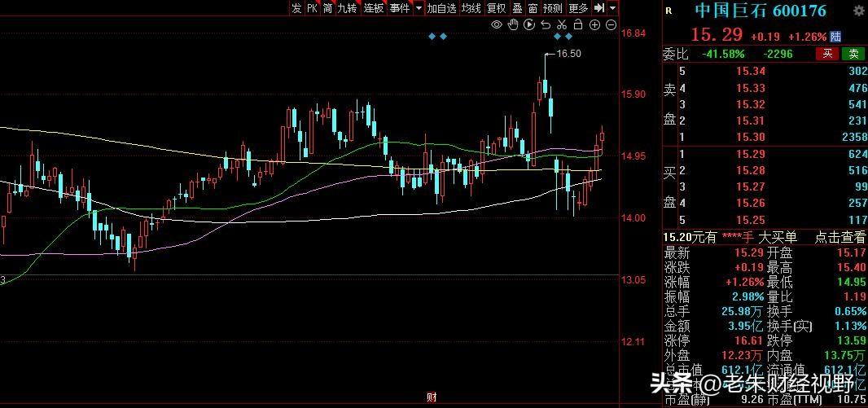This screenshot has width=868, height=408.
Task: Click the 跌停 value 13.59
Action: 853,340
